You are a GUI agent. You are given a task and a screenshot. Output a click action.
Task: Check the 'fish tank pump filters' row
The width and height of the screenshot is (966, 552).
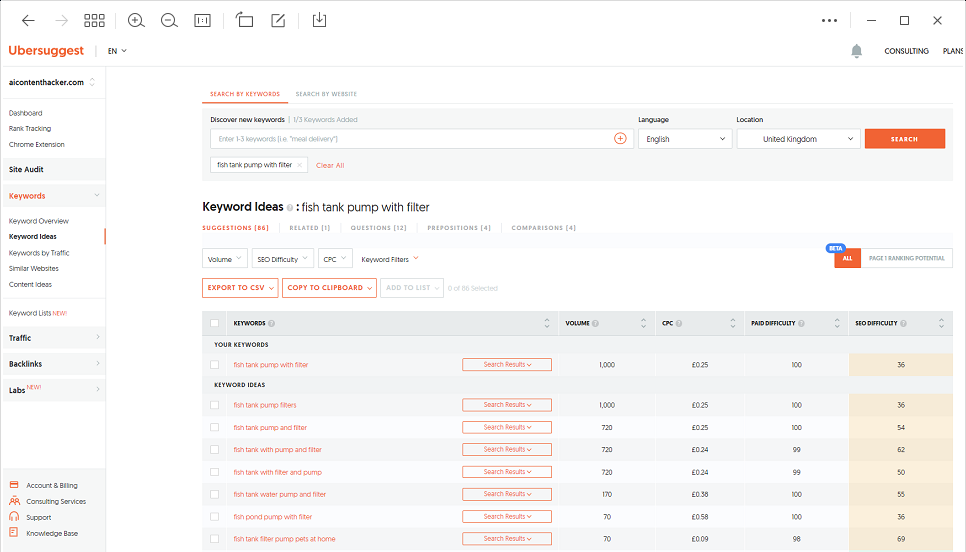click(x=214, y=405)
